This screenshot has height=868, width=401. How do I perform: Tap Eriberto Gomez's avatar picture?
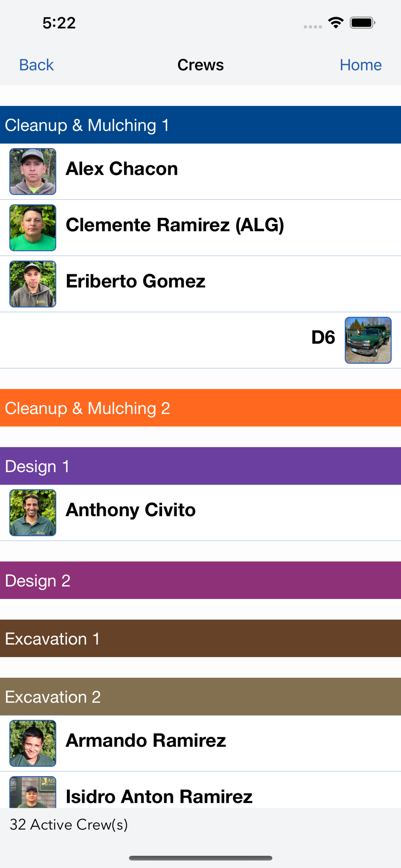(33, 284)
